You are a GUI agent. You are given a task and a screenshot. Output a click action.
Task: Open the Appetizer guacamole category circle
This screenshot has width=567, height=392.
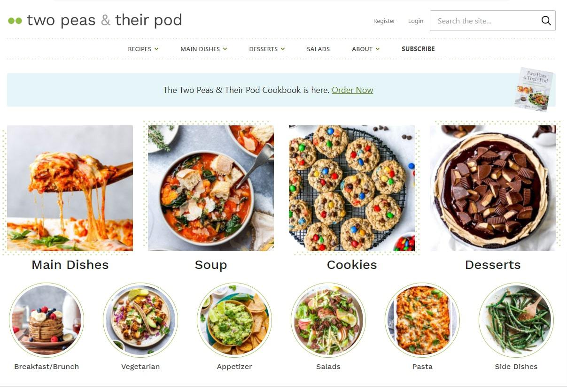point(234,320)
